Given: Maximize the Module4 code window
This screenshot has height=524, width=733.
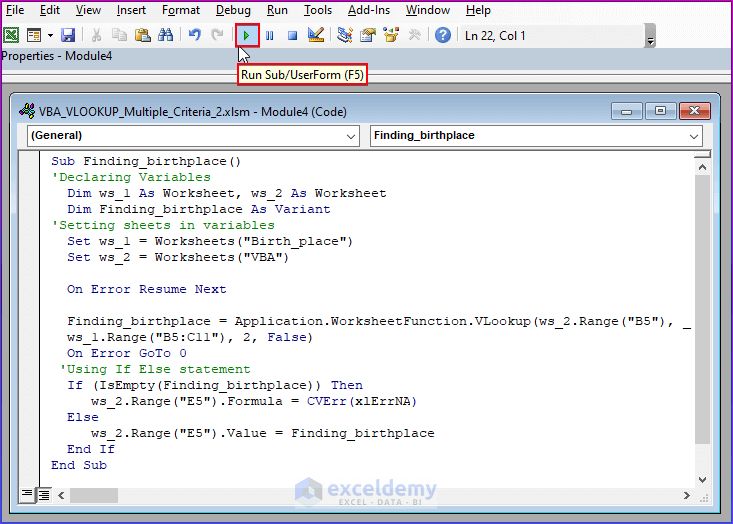Looking at the screenshot, I should (x=660, y=111).
